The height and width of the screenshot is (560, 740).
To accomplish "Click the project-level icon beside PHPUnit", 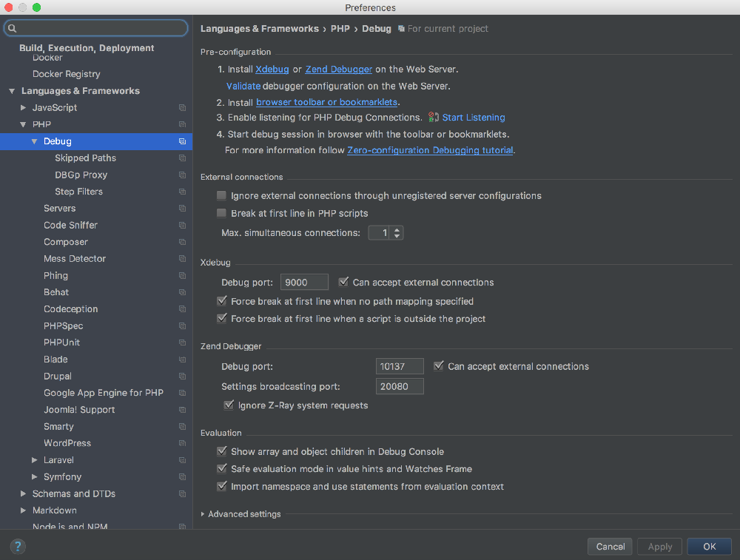I will 182,343.
